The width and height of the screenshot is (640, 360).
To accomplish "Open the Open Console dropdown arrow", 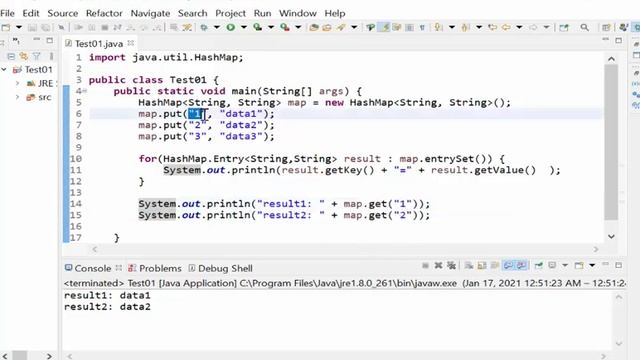I will [x=592, y=265].
